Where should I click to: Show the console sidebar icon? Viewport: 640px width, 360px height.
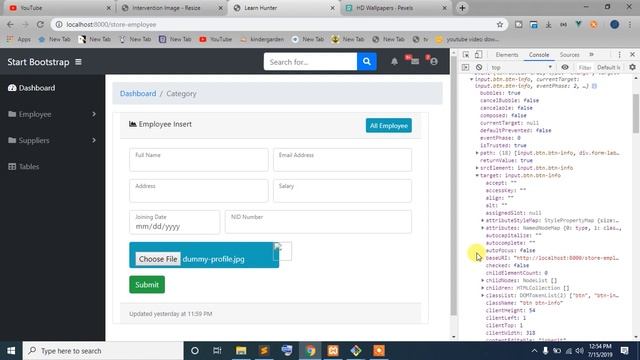pos(465,67)
